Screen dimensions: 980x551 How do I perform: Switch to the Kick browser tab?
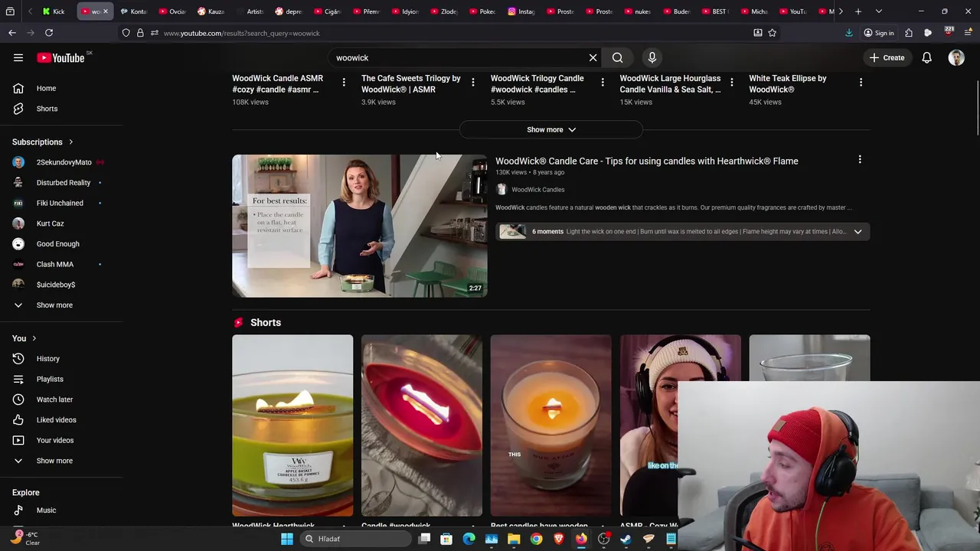[54, 11]
